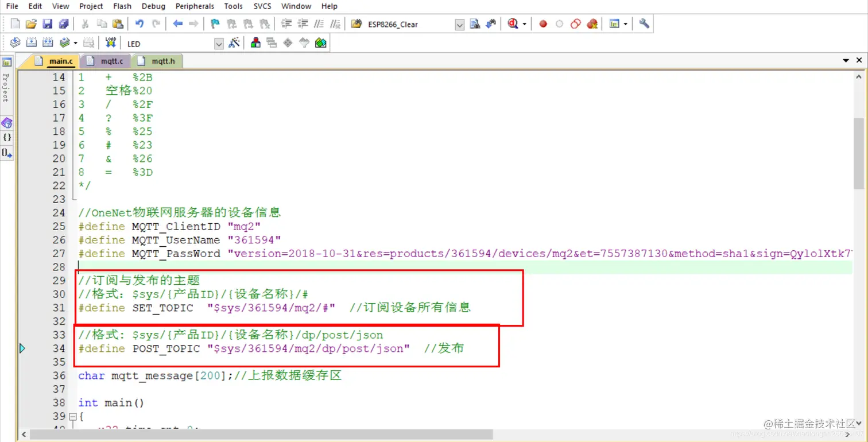Switch to the mqtt.c tab
This screenshot has width=868, height=442.
pyautogui.click(x=105, y=61)
